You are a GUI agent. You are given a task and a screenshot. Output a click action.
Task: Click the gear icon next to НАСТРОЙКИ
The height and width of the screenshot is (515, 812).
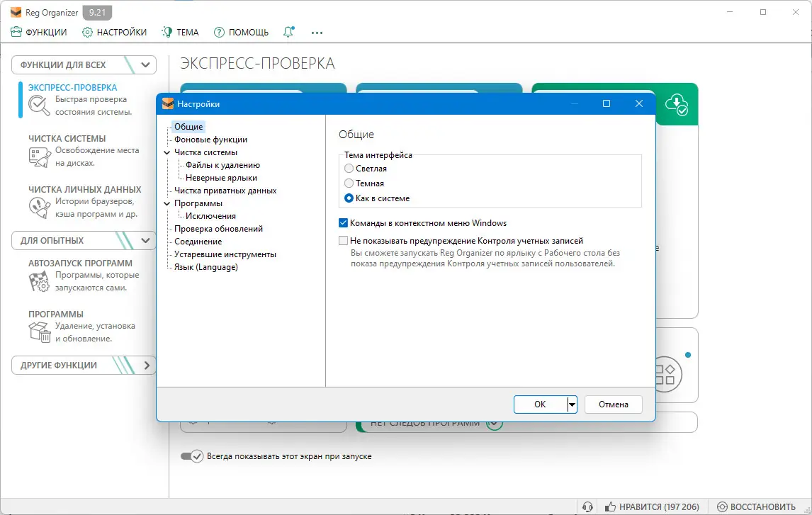(x=87, y=32)
